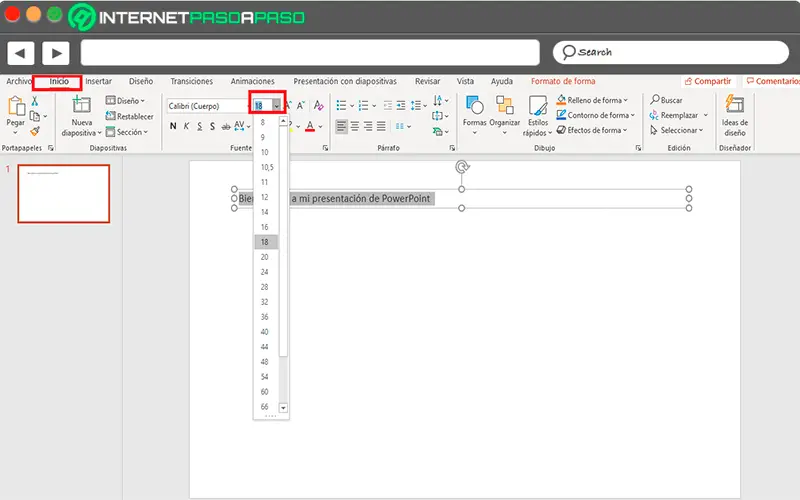Viewport: 800px width, 500px height.
Task: Click the Copy icon in Portapapeles
Action: [35, 116]
